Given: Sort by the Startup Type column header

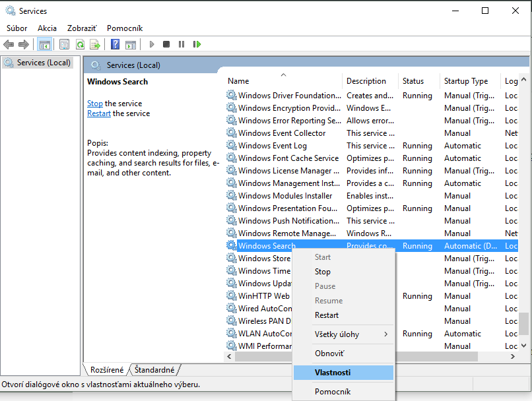Looking at the screenshot, I should point(470,81).
